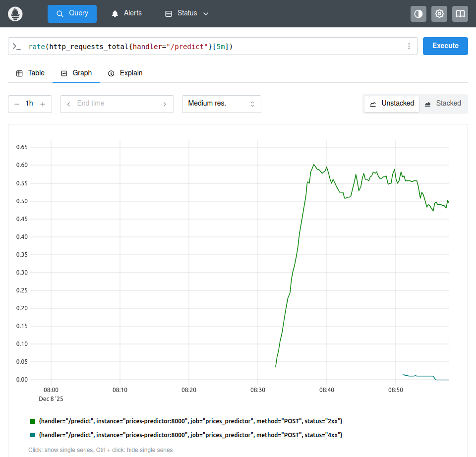
Task: Expand the Status dropdown menu
Action: pyautogui.click(x=186, y=13)
